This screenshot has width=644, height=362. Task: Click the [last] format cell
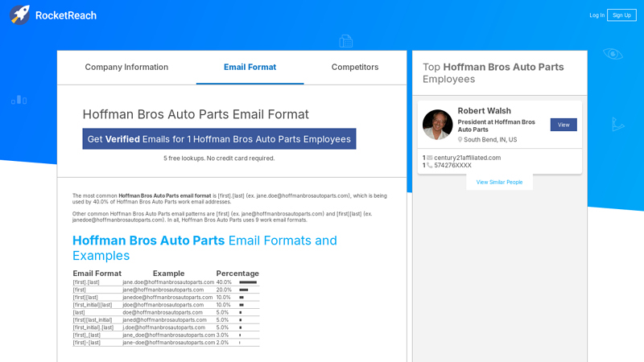78,312
